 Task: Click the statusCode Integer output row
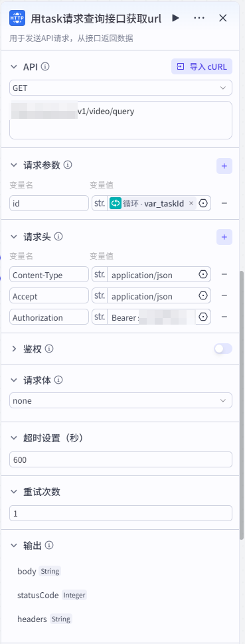pyautogui.click(x=52, y=595)
